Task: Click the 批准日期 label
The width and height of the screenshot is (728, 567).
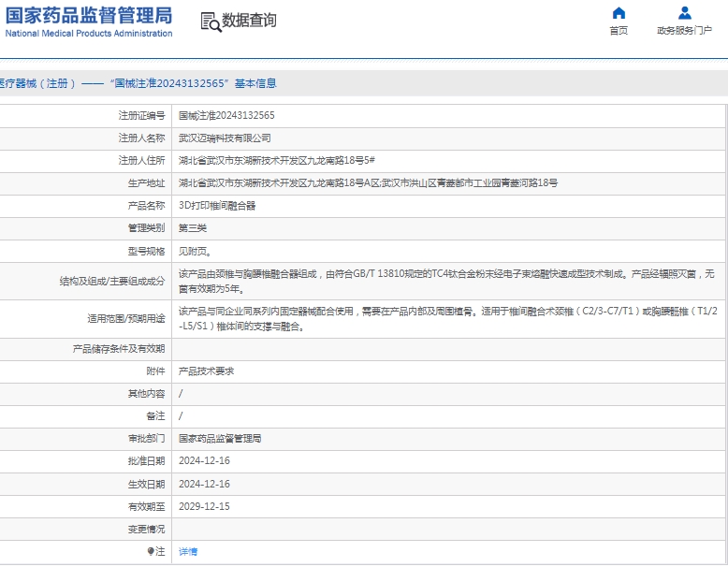Action: pyautogui.click(x=146, y=460)
